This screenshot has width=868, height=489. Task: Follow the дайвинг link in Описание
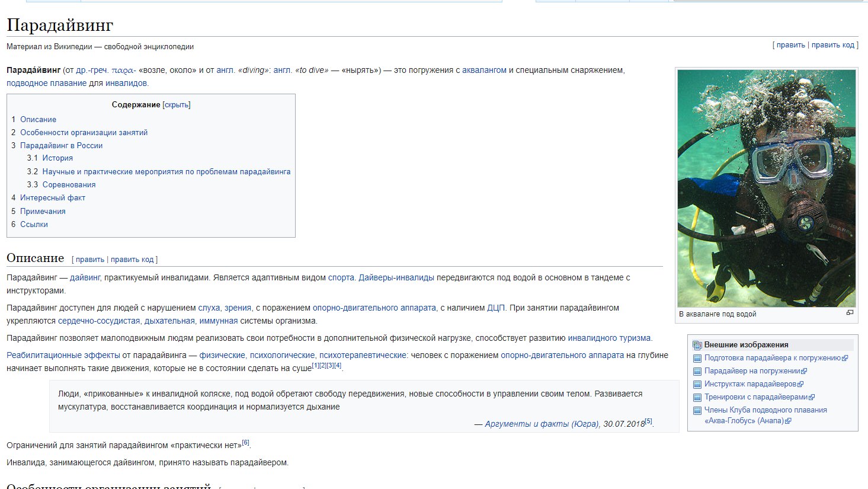point(85,277)
